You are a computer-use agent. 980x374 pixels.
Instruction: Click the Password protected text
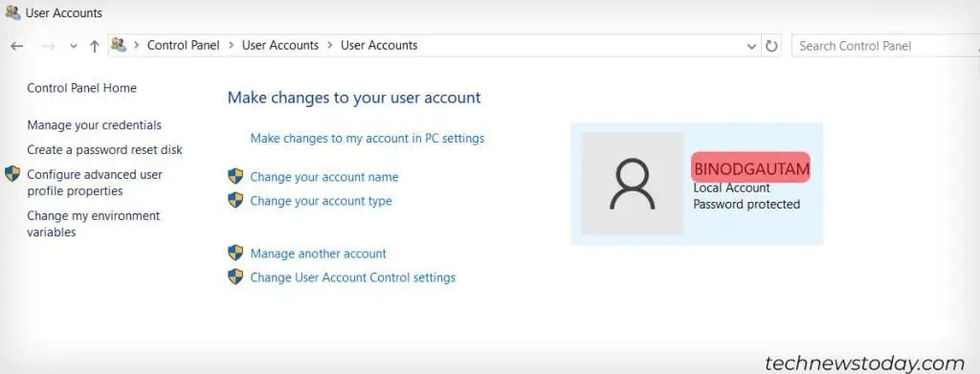click(746, 204)
